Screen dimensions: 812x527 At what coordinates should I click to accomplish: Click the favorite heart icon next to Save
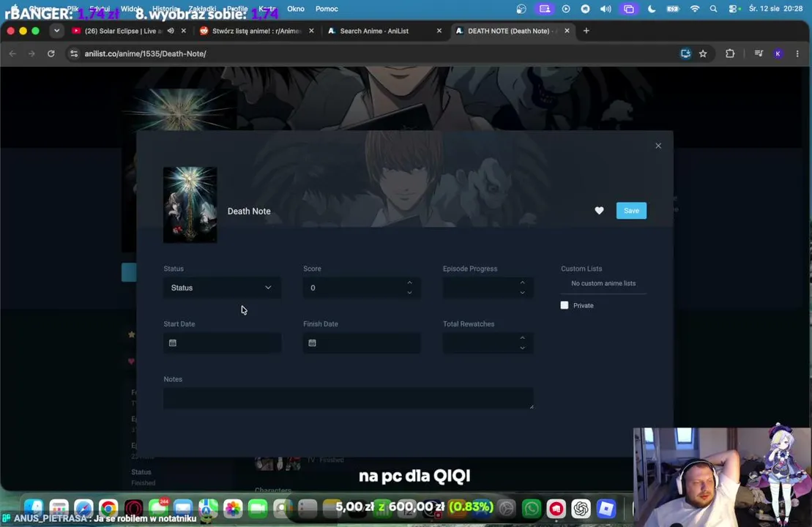pyautogui.click(x=599, y=211)
